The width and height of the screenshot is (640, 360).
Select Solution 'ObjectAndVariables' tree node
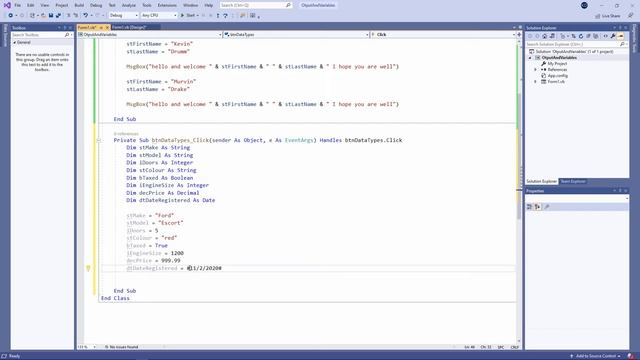(572, 51)
